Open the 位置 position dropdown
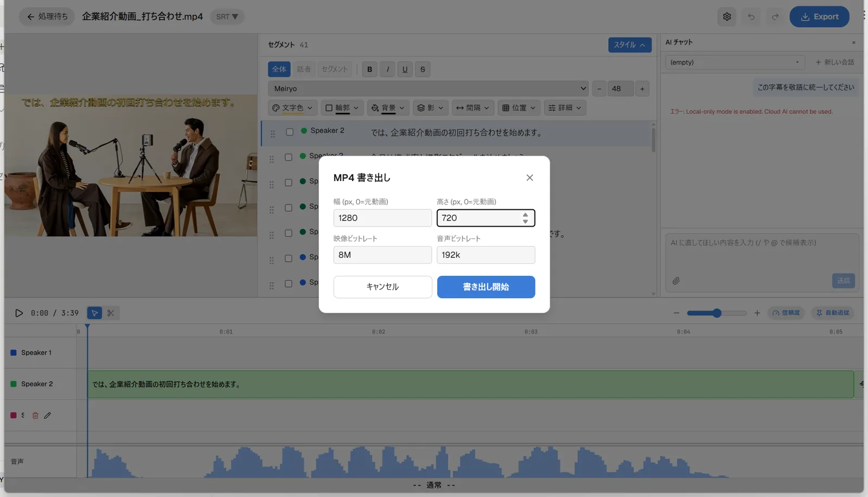The height and width of the screenshot is (497, 868). click(x=519, y=108)
